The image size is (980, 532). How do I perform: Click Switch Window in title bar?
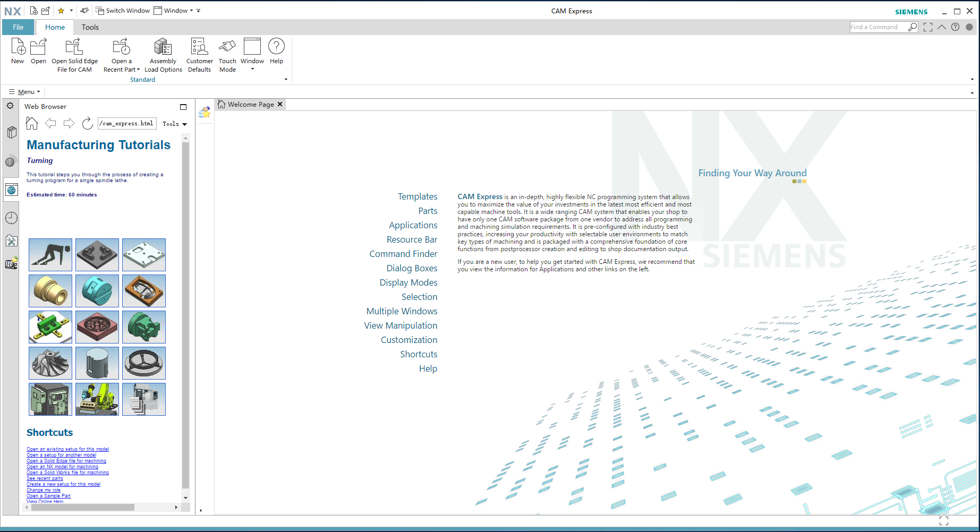point(123,11)
